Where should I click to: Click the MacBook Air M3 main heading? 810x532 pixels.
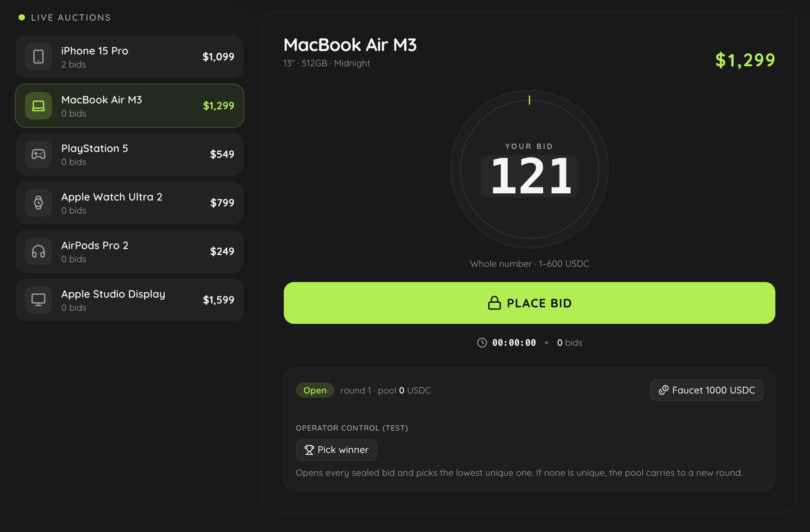click(350, 45)
